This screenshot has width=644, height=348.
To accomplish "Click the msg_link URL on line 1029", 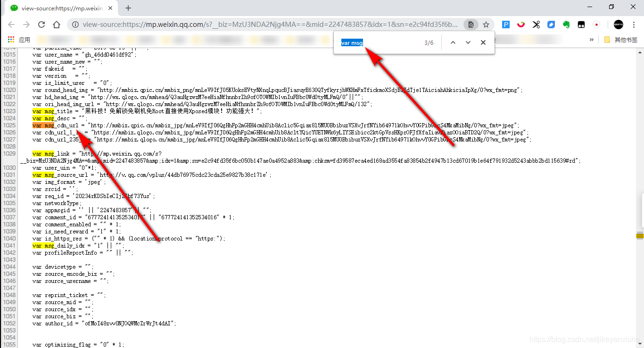I will point(301,157).
